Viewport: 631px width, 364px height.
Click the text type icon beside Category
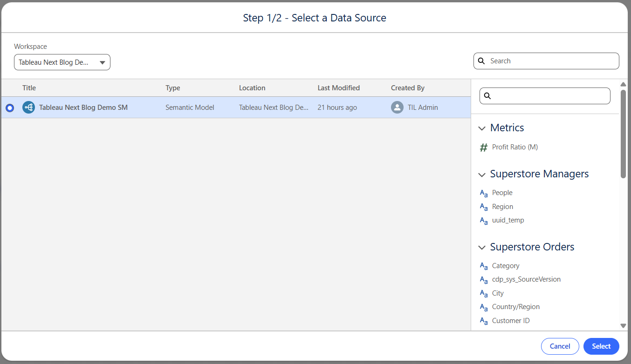tap(484, 266)
